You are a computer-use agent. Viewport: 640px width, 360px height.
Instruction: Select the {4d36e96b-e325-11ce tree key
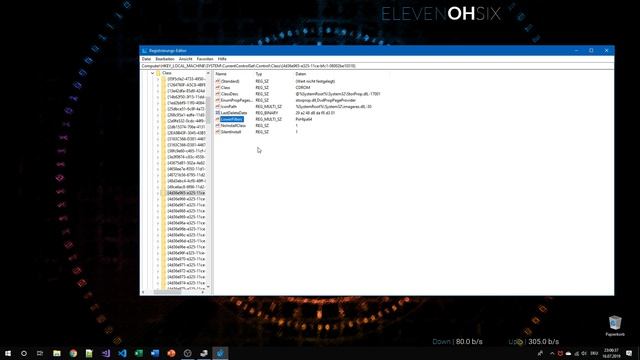(186, 229)
